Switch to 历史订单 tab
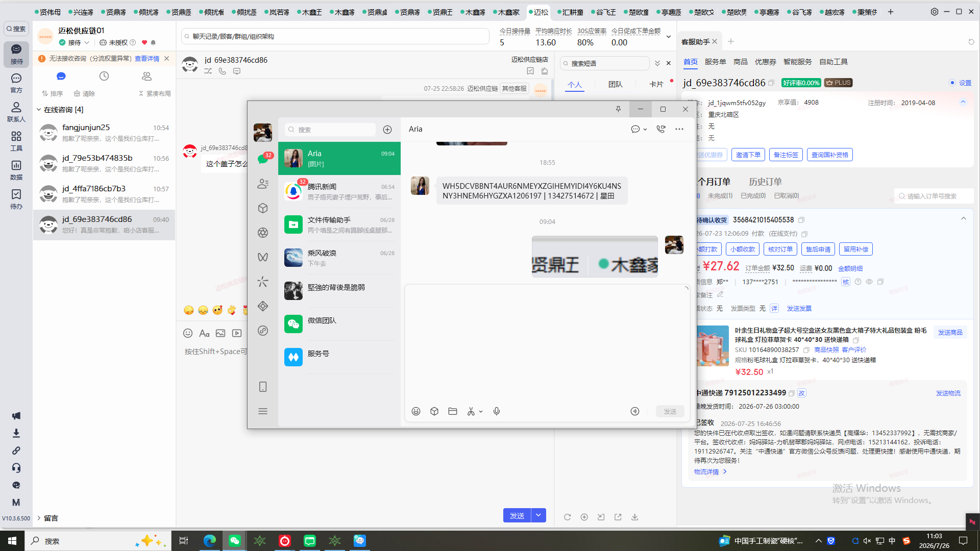980x551 pixels. click(765, 182)
